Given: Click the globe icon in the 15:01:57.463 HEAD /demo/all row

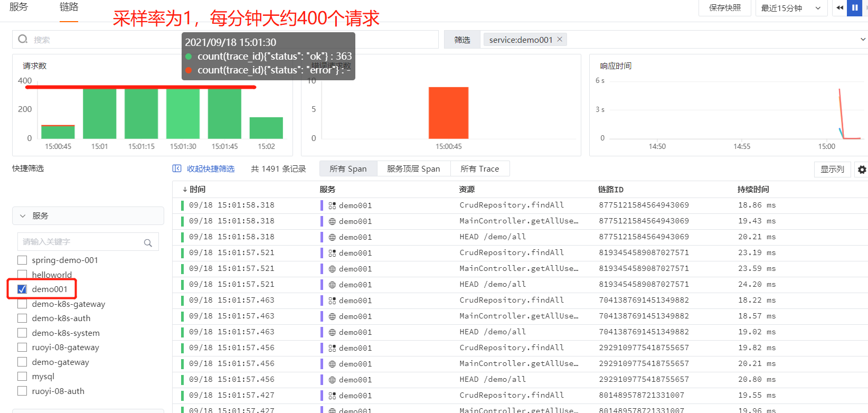Looking at the screenshot, I should pyautogui.click(x=332, y=332).
